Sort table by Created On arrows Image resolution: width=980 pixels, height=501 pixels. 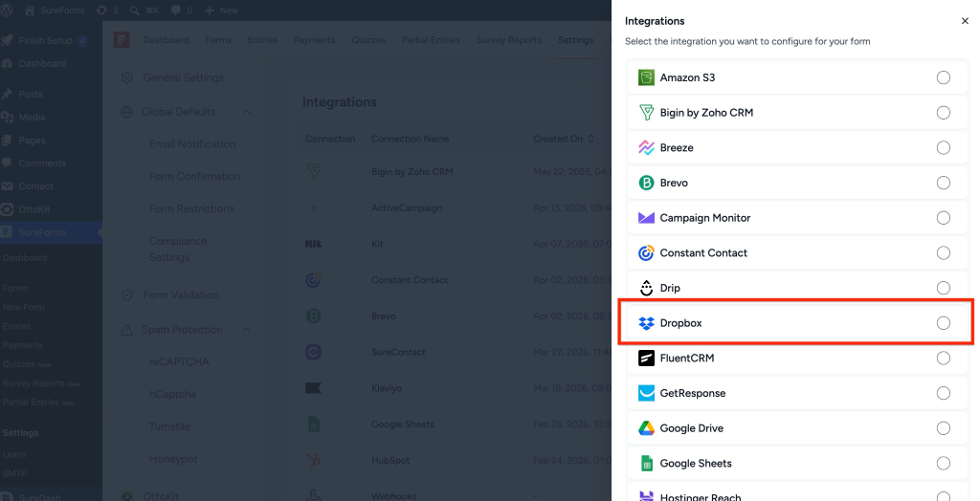(590, 139)
